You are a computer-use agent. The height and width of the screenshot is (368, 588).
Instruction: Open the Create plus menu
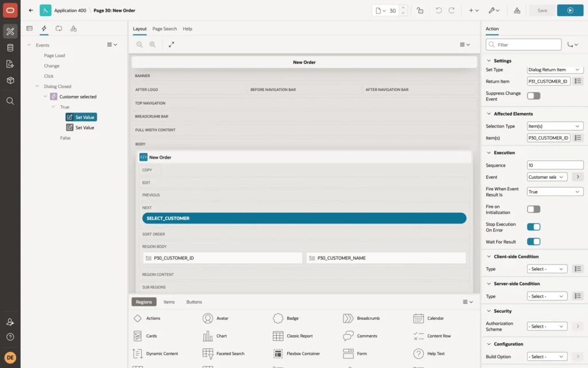click(474, 10)
